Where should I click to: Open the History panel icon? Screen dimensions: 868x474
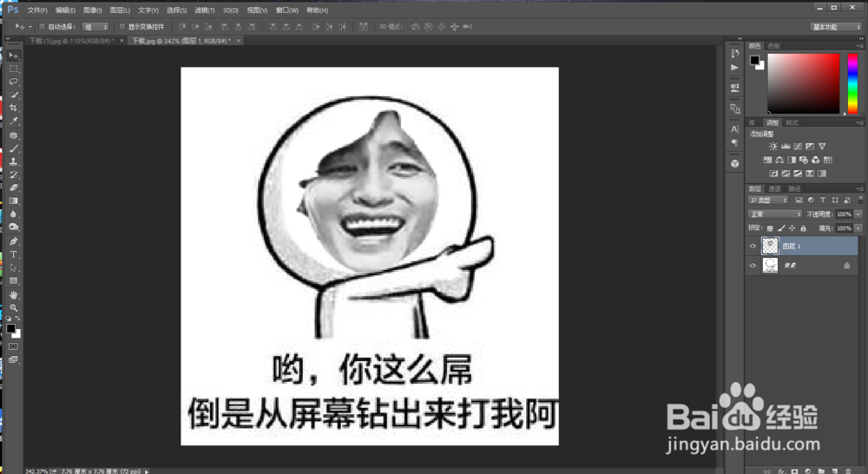[x=735, y=54]
